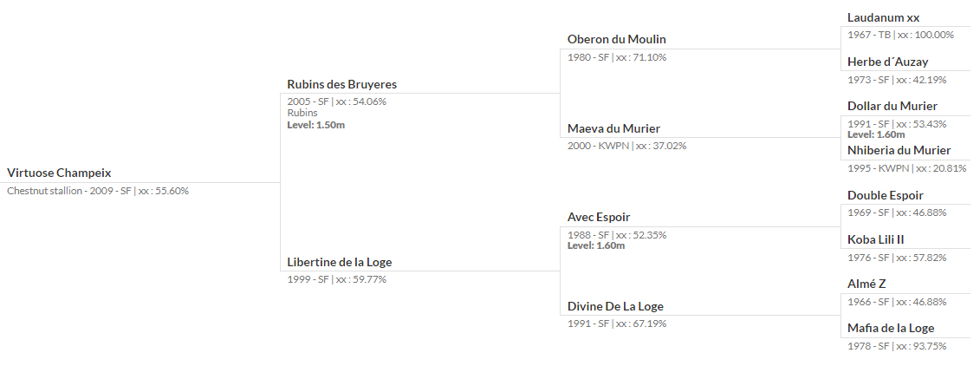980x366 pixels.
Task: Open Virtuose Champeix horse profile
Action: [60, 173]
